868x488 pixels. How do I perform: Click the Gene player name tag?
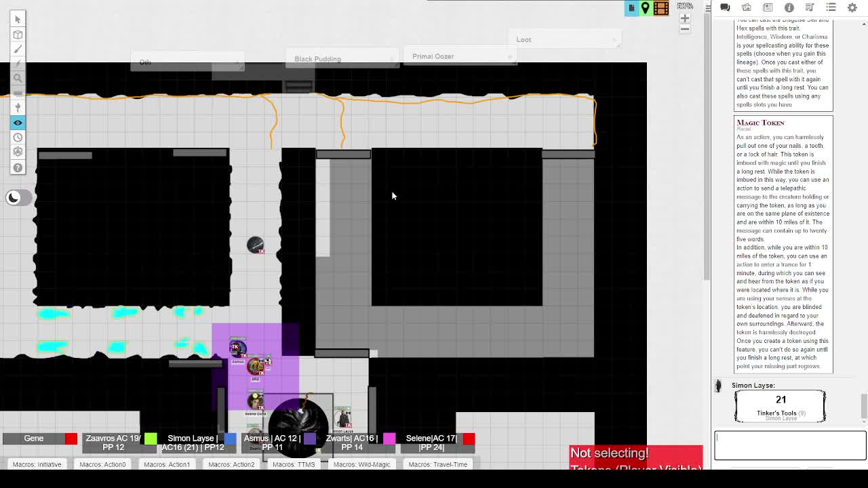34,439
